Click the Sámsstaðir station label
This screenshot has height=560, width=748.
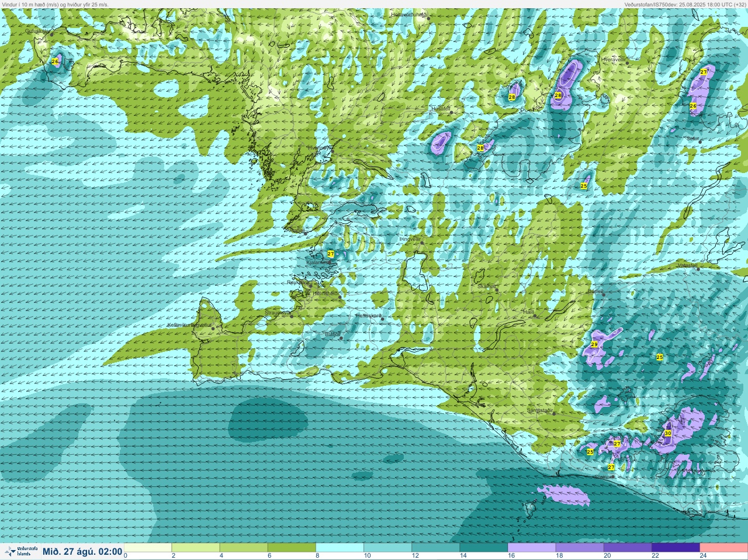pyautogui.click(x=539, y=410)
